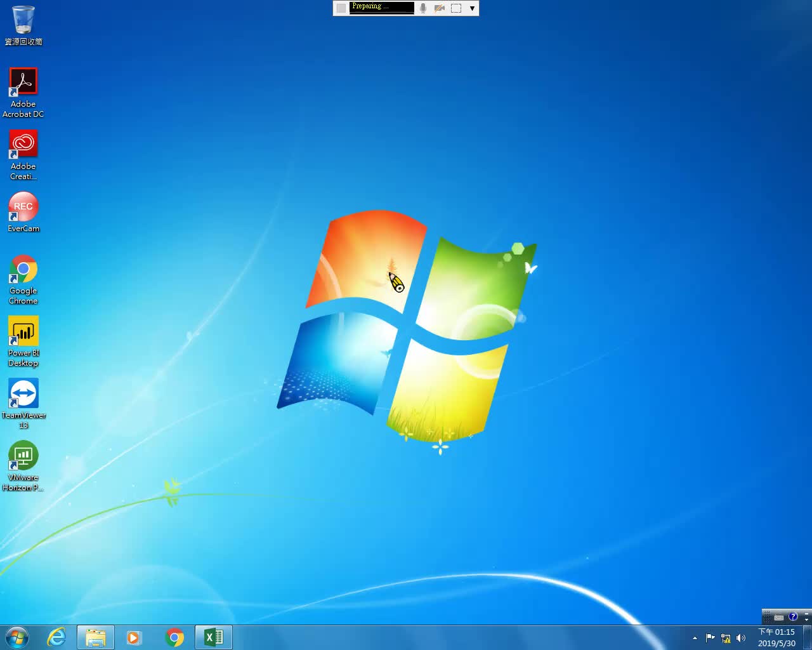The width and height of the screenshot is (812, 650).
Task: Click the Show desktop button
Action: (x=807, y=637)
